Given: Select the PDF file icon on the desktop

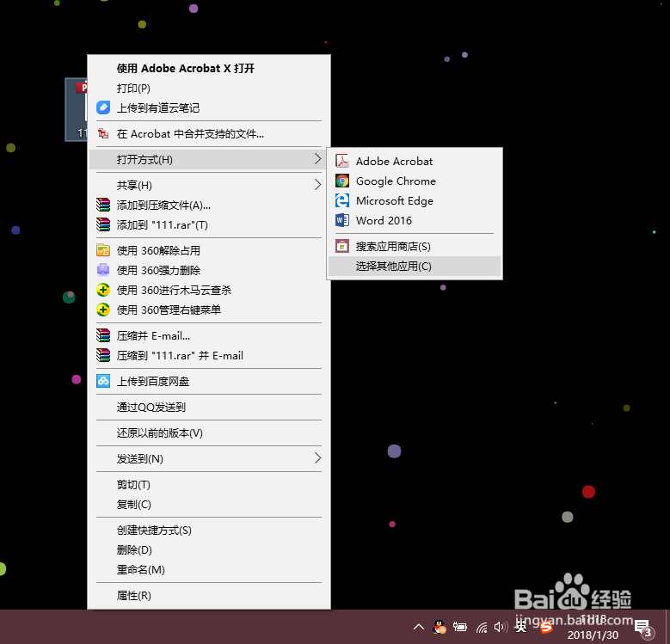Looking at the screenshot, I should coord(77,109).
